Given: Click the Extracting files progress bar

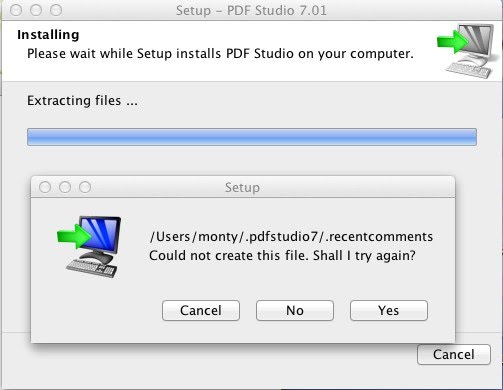Looking at the screenshot, I should tap(252, 137).
